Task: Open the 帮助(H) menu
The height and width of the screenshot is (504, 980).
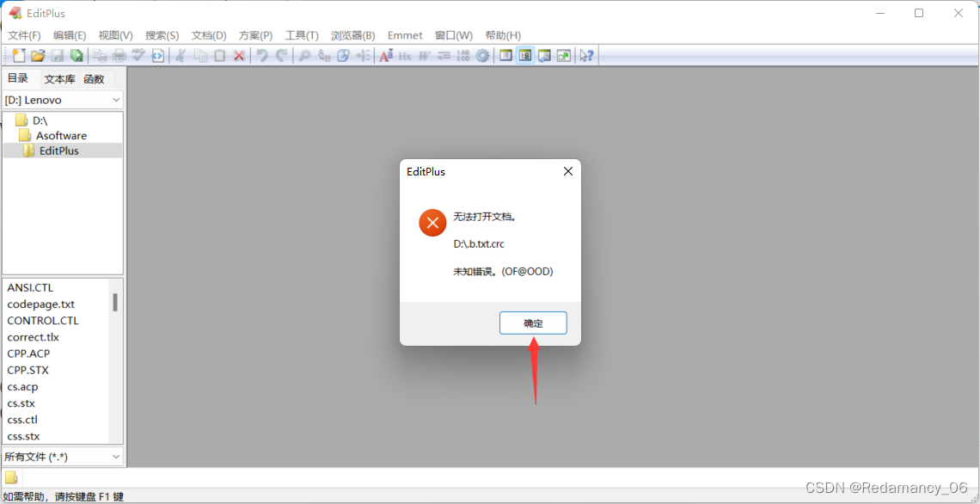Action: coord(503,35)
